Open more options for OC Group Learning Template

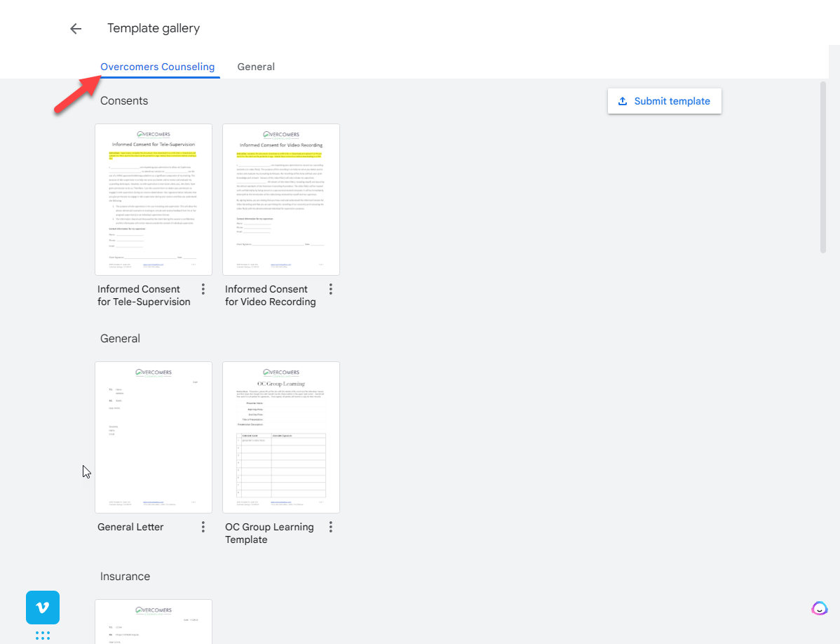click(330, 528)
